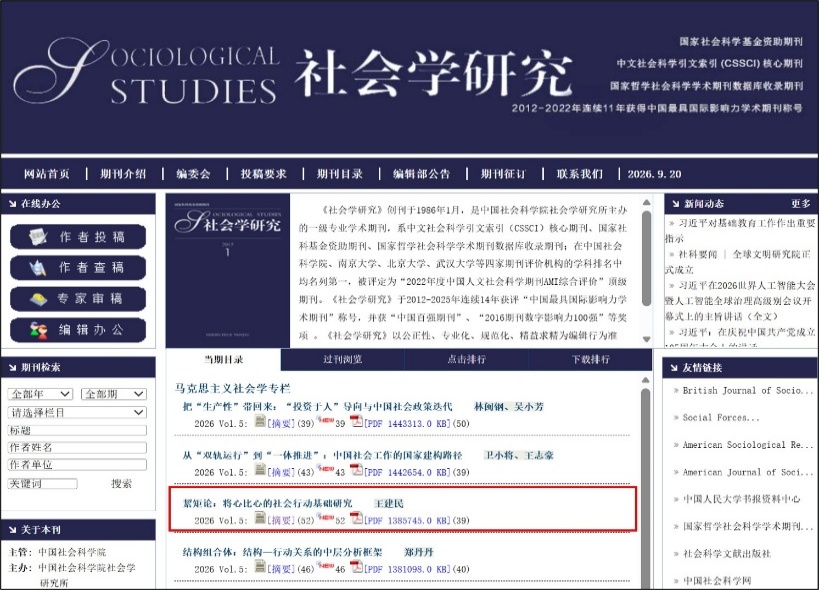Click the 专家审稿 expert review icon button

[78, 299]
